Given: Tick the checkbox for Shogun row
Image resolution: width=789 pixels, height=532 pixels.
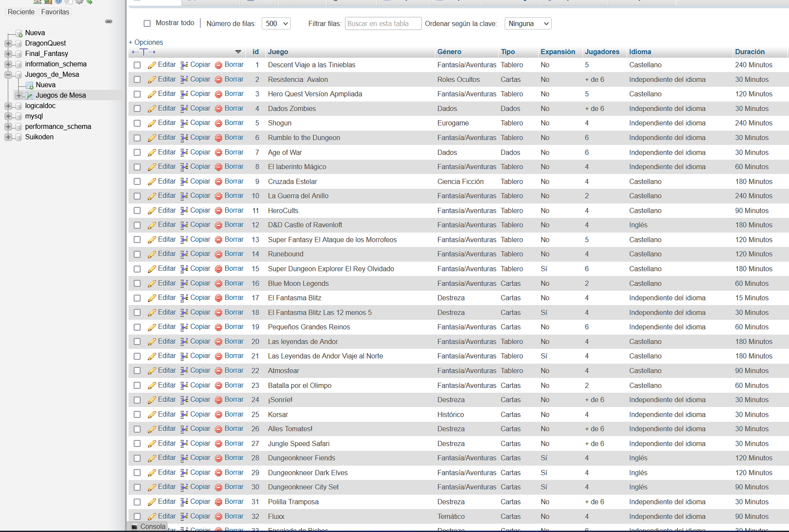Looking at the screenshot, I should [x=137, y=123].
